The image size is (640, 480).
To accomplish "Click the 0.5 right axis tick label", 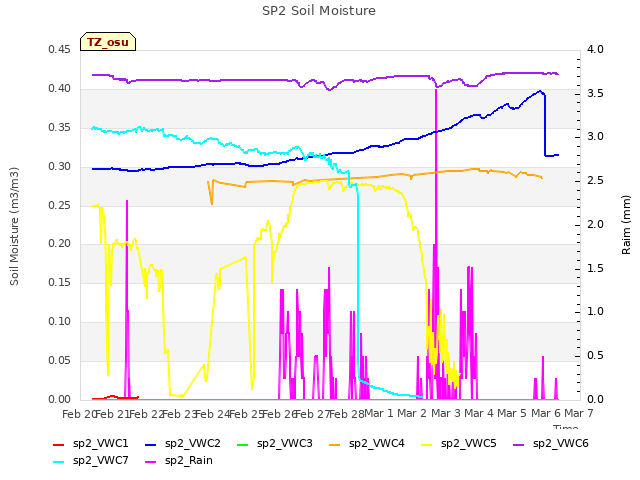I will point(595,356).
